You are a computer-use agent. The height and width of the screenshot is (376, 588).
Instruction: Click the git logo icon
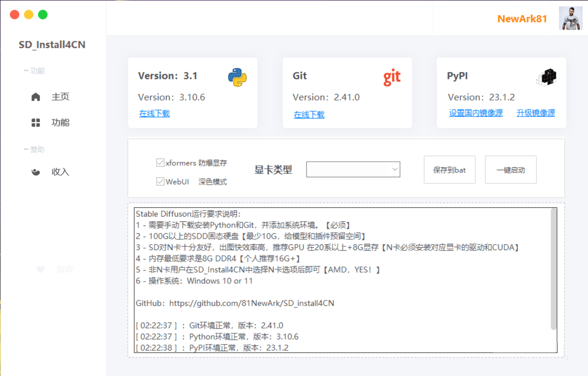coord(392,77)
